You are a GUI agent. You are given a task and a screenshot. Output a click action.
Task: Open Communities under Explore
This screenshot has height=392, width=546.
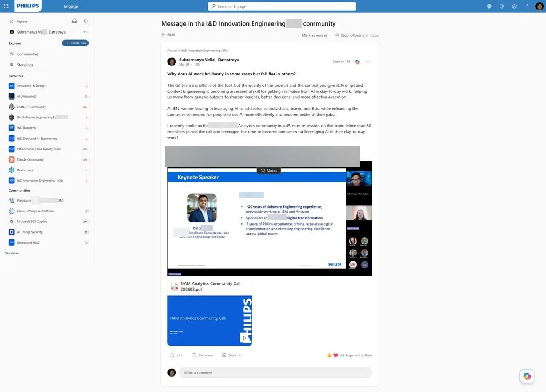pyautogui.click(x=28, y=54)
